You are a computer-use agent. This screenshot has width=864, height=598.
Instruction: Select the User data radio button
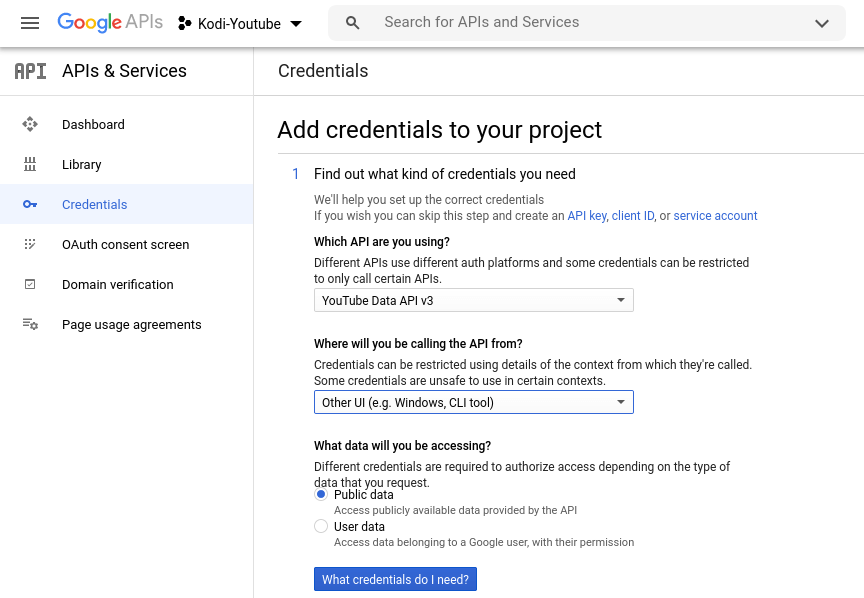[321, 527]
